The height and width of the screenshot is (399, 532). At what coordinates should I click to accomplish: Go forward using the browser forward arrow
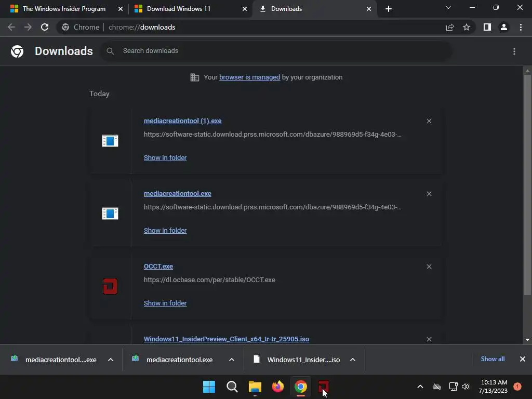coord(28,27)
